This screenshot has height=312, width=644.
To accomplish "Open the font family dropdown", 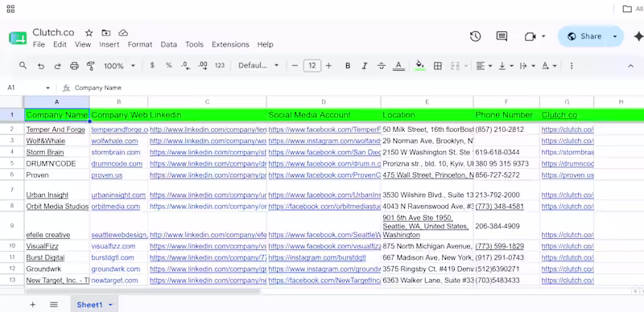I will coord(258,66).
